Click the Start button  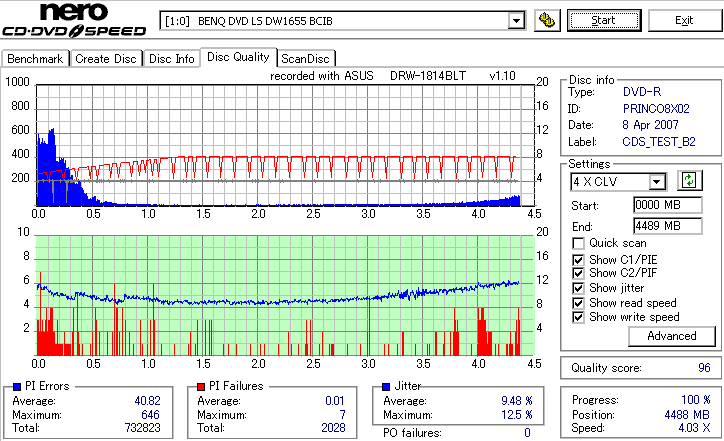(604, 20)
